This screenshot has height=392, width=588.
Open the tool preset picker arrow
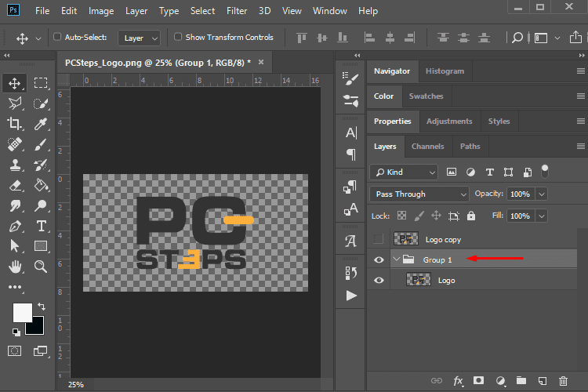click(x=38, y=38)
